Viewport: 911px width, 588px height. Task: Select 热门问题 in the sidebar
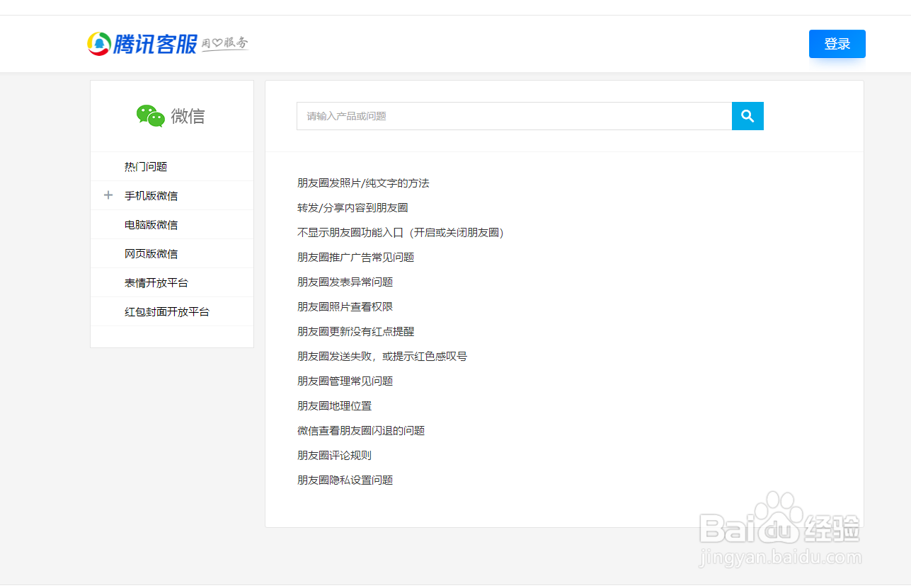[146, 167]
